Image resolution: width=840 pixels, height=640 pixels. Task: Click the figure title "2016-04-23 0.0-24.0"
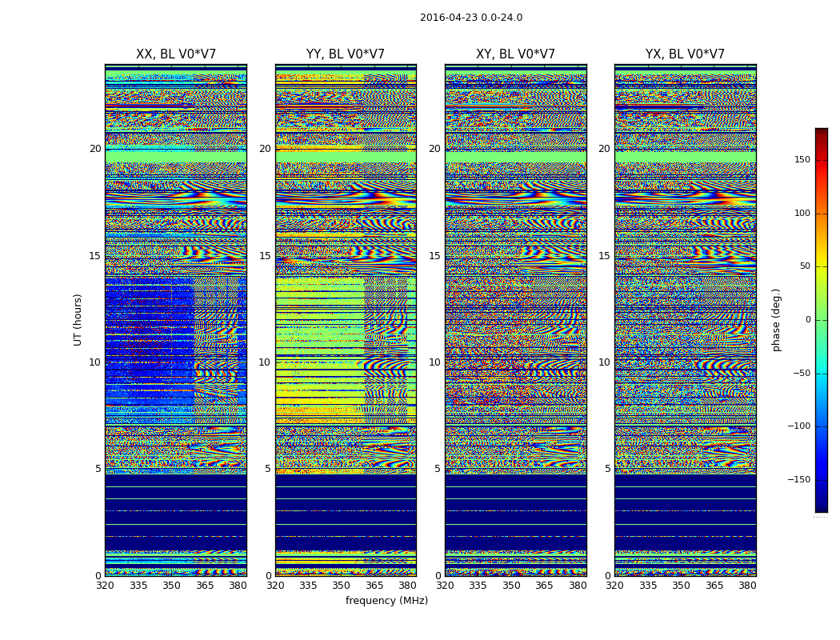point(471,18)
